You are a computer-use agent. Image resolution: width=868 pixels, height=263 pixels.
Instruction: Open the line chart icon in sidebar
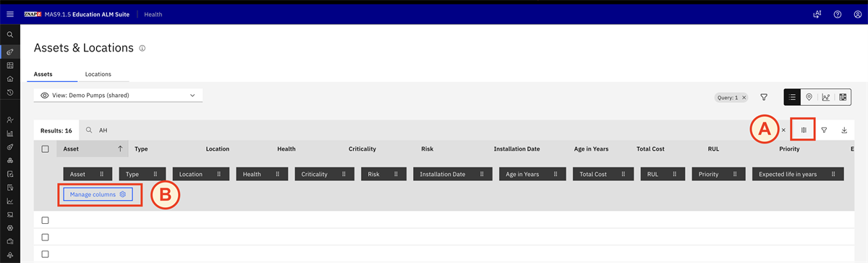pos(10,201)
